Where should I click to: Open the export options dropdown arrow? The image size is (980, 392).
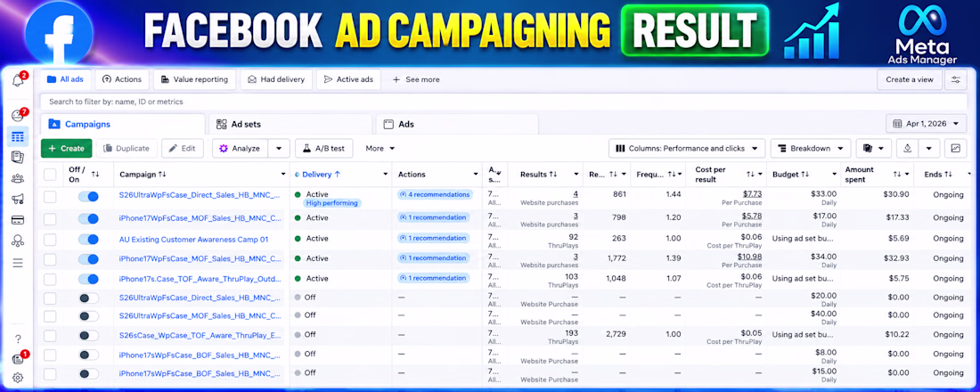tap(929, 148)
